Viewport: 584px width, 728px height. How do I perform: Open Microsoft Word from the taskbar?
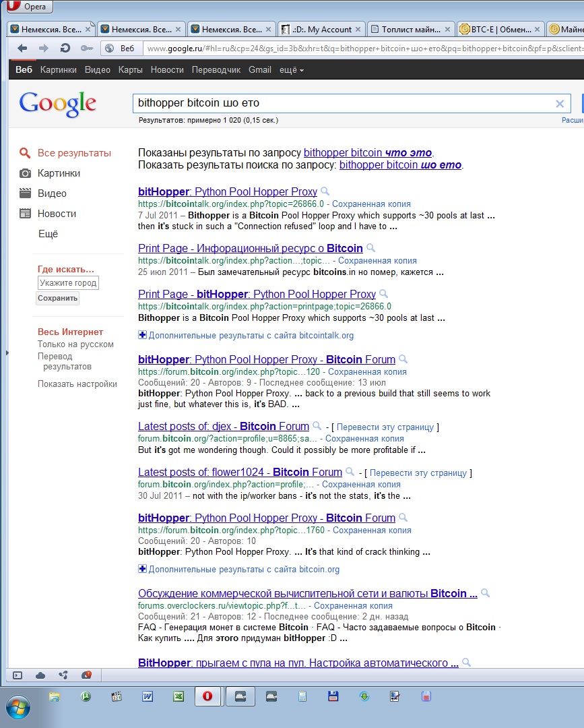tap(148, 696)
